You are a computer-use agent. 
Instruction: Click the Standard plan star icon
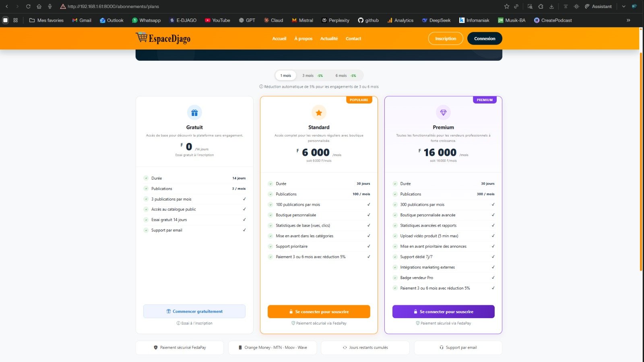click(x=319, y=113)
